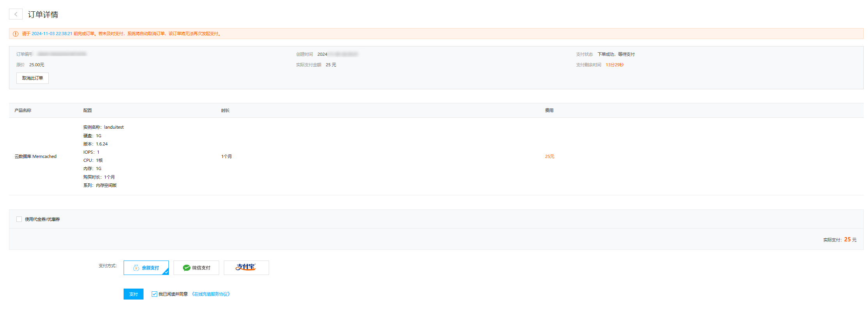
Task: Click the orange warning icon in the notice banner
Action: point(16,34)
